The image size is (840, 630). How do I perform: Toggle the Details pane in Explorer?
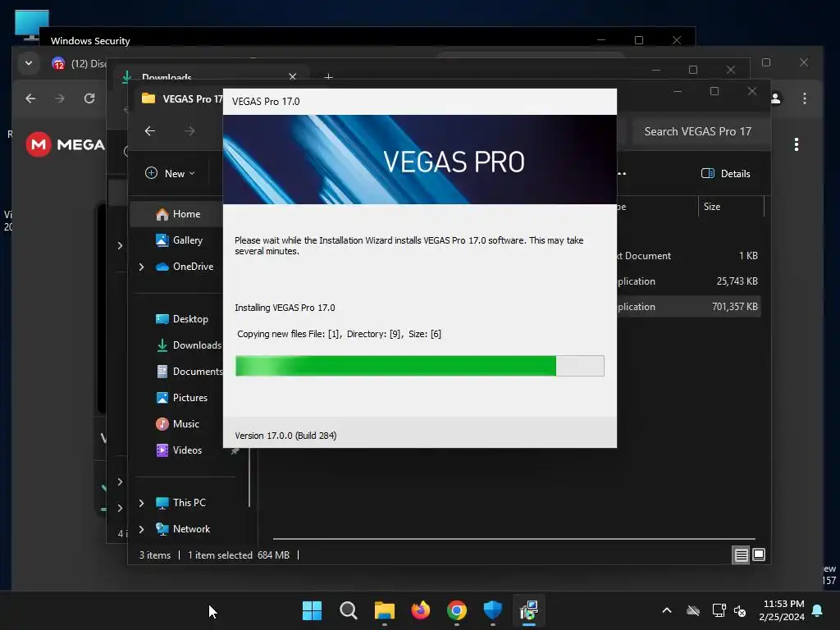[x=726, y=173]
